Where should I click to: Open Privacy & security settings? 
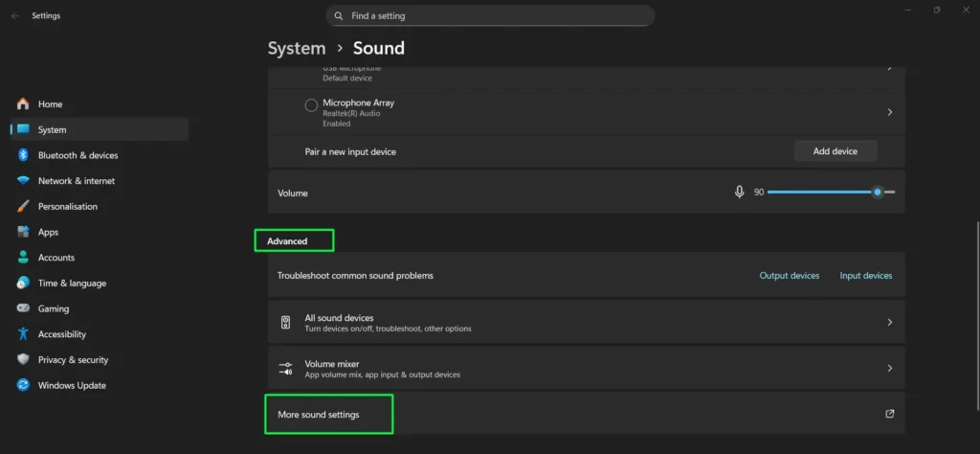(x=100, y=359)
